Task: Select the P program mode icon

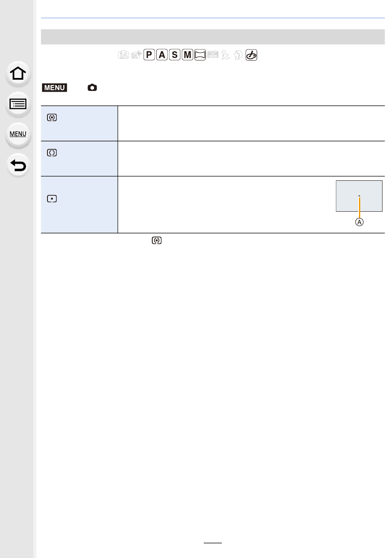Action: coord(149,54)
